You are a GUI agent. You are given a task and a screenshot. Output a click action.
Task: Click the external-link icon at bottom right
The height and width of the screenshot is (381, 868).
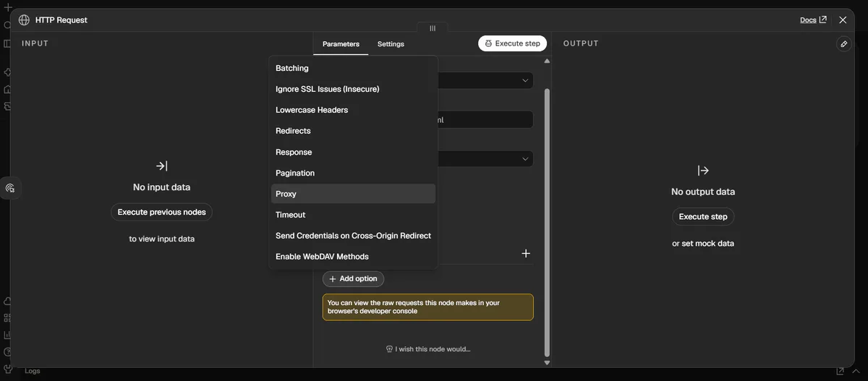(841, 371)
